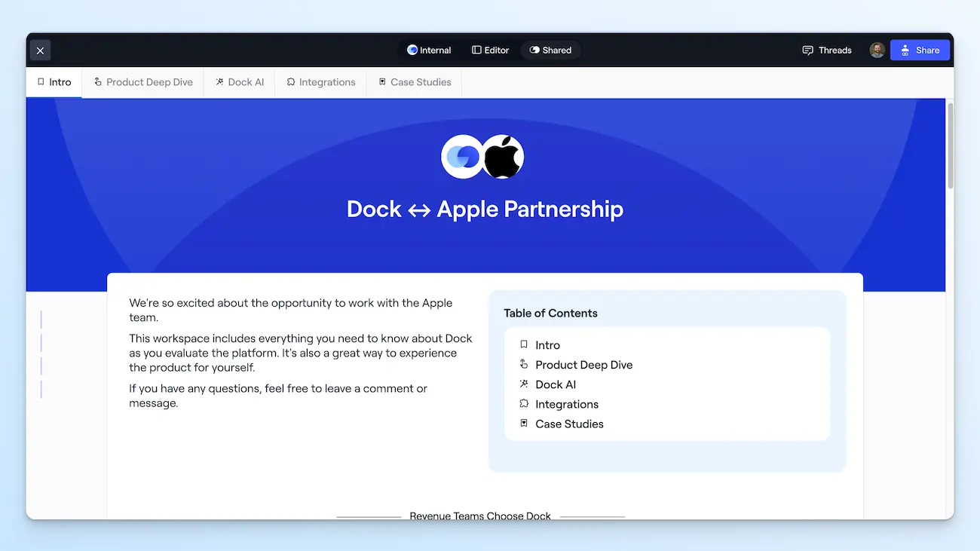Click magic wand icon beside Dock AI in contents
This screenshot has height=551, width=980.
click(x=524, y=384)
